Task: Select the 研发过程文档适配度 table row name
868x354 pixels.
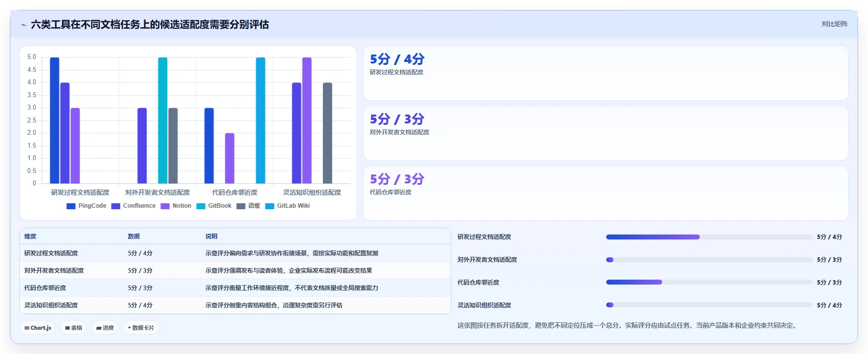Action: 51,253
